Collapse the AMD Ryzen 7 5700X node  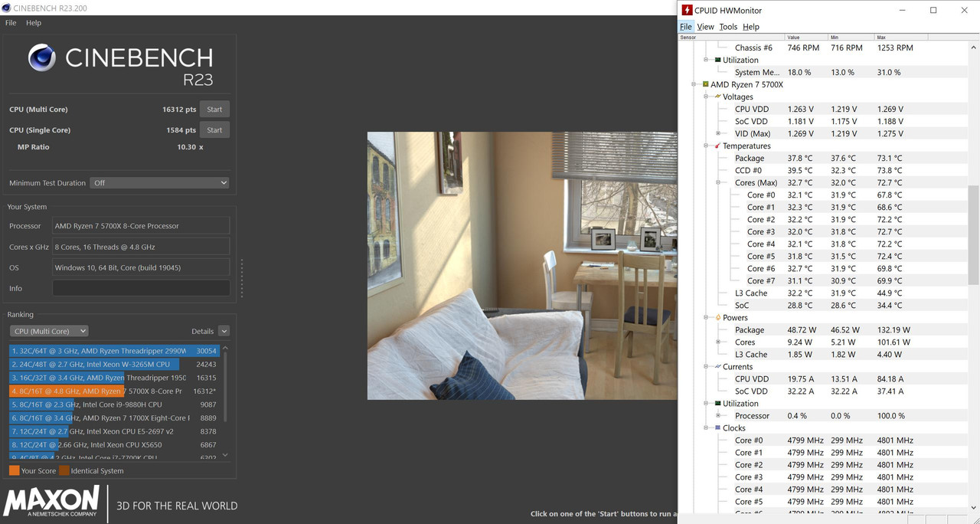[x=694, y=85]
